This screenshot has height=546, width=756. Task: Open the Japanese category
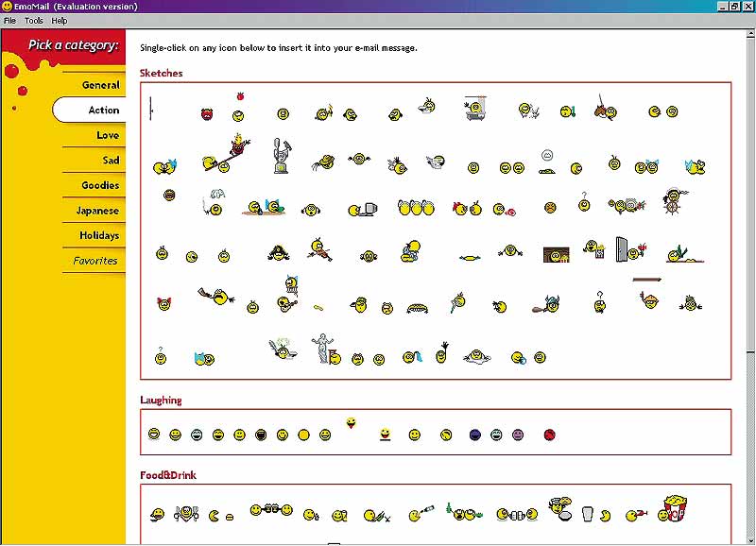97,211
